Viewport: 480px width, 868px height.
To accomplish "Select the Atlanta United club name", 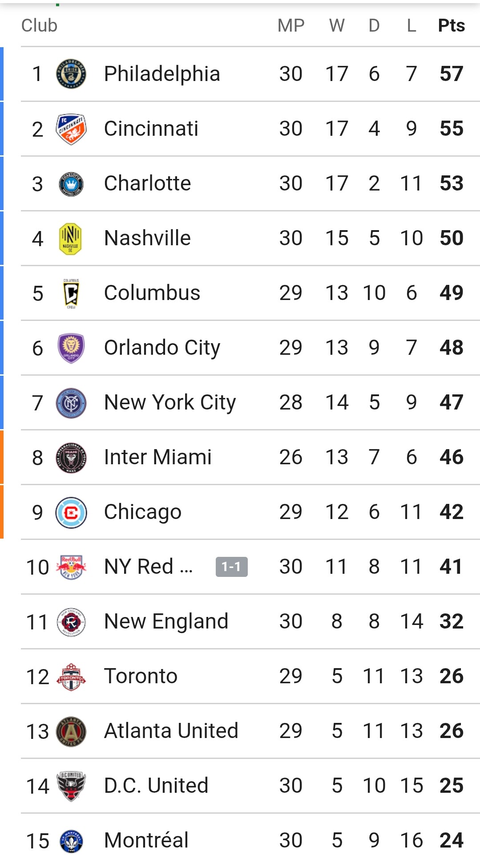I will (171, 731).
